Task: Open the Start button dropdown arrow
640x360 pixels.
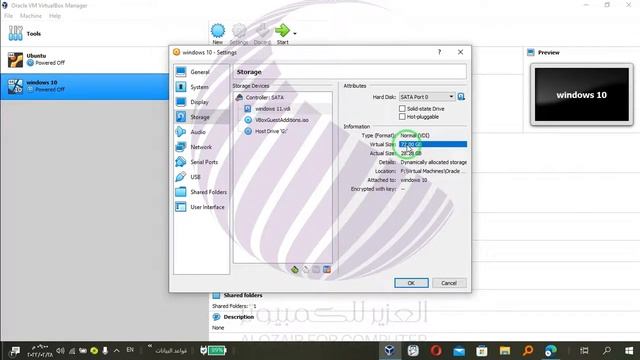Action: coord(295,33)
